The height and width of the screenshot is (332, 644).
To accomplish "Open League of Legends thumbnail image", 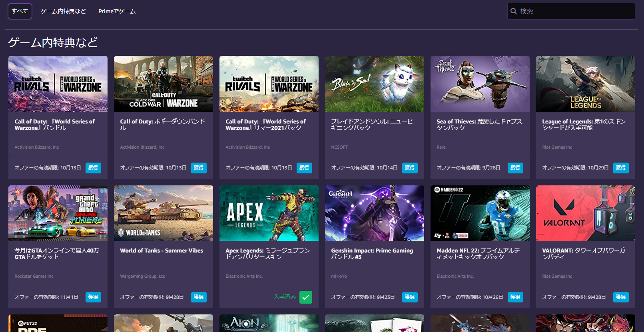I will [x=586, y=84].
